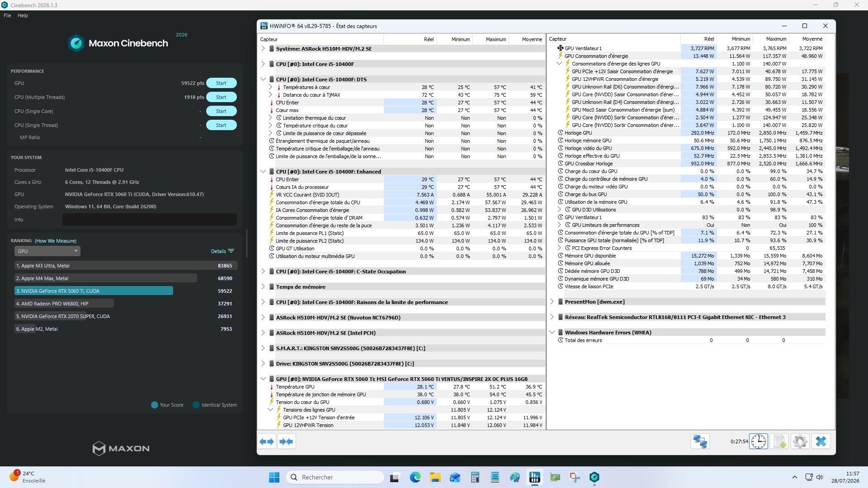Click the Info text field in Cinebench
868x488 pixels.
pyautogui.click(x=149, y=220)
